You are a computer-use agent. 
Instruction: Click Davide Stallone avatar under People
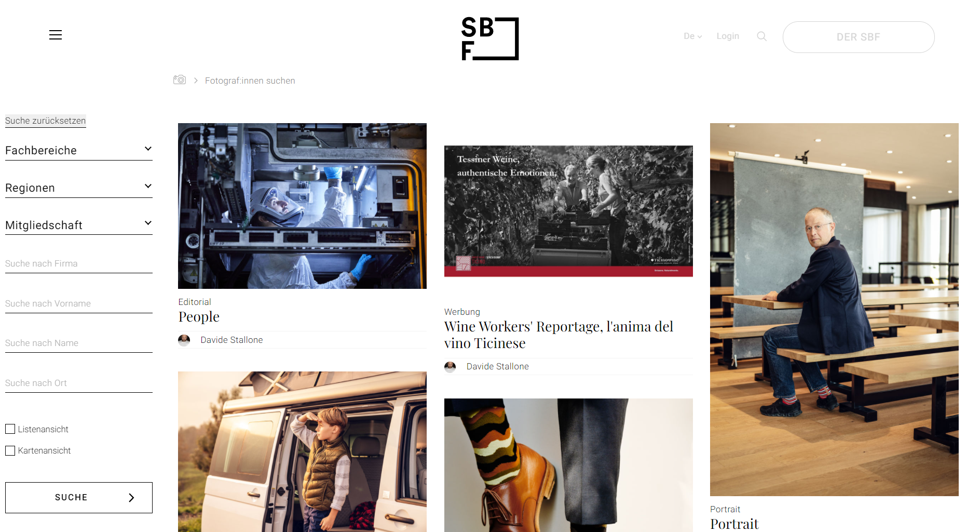click(184, 340)
